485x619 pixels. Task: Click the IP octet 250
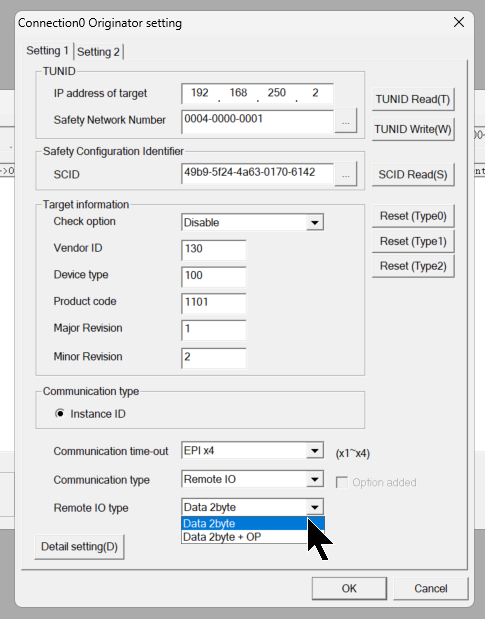pyautogui.click(x=277, y=93)
